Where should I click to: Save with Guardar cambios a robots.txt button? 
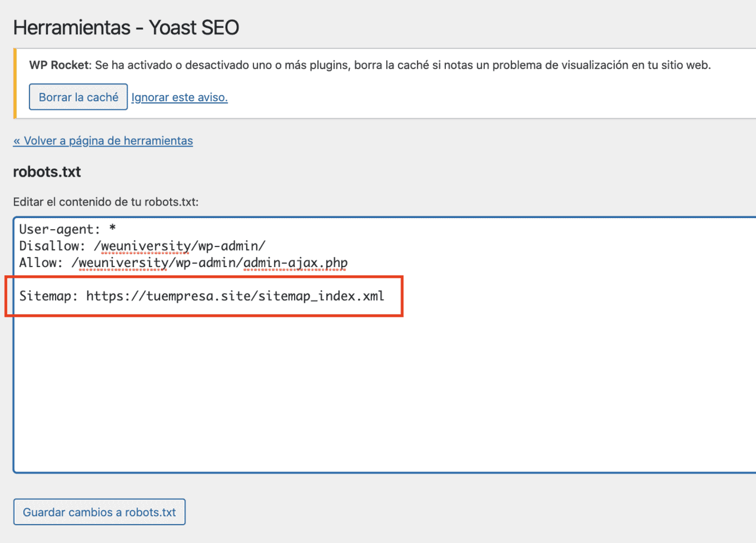tap(99, 512)
